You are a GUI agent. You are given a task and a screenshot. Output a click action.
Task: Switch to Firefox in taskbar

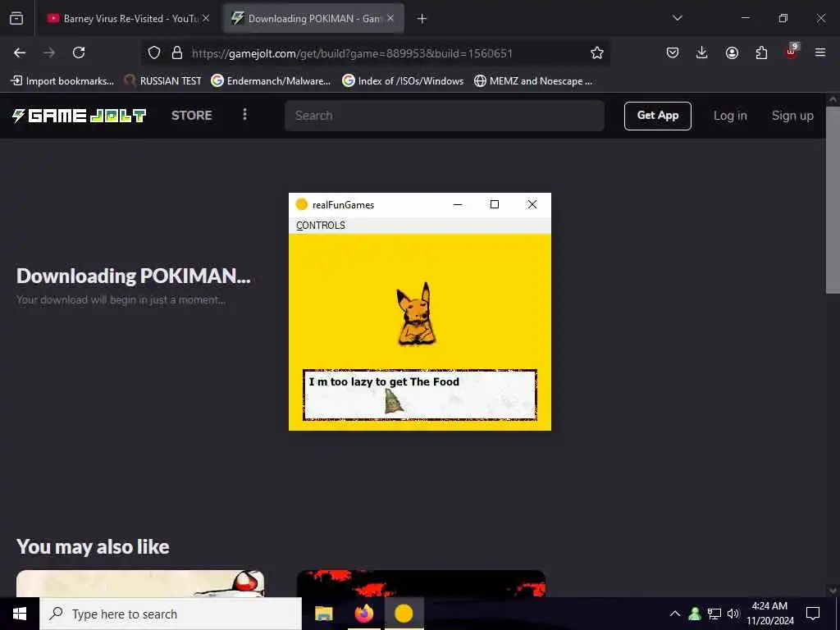(x=363, y=614)
